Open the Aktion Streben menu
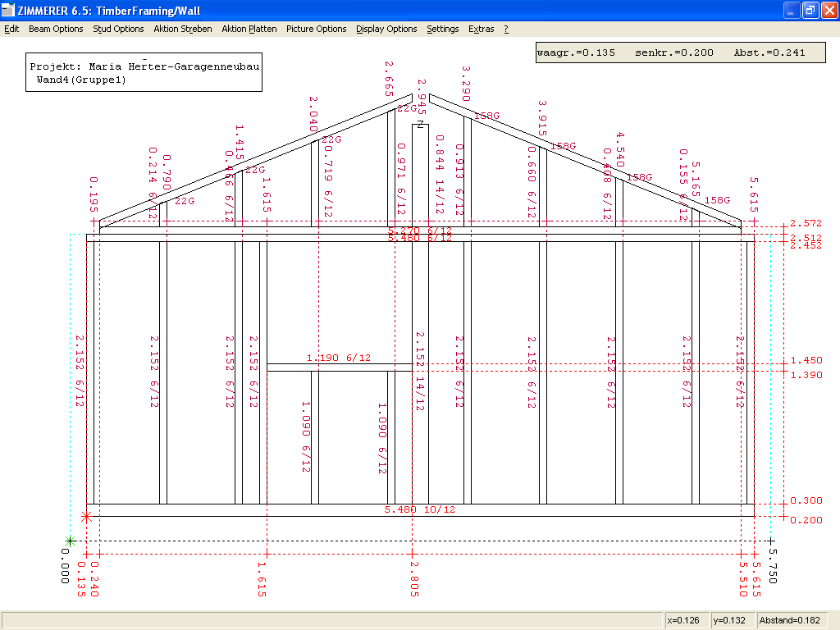 182,29
